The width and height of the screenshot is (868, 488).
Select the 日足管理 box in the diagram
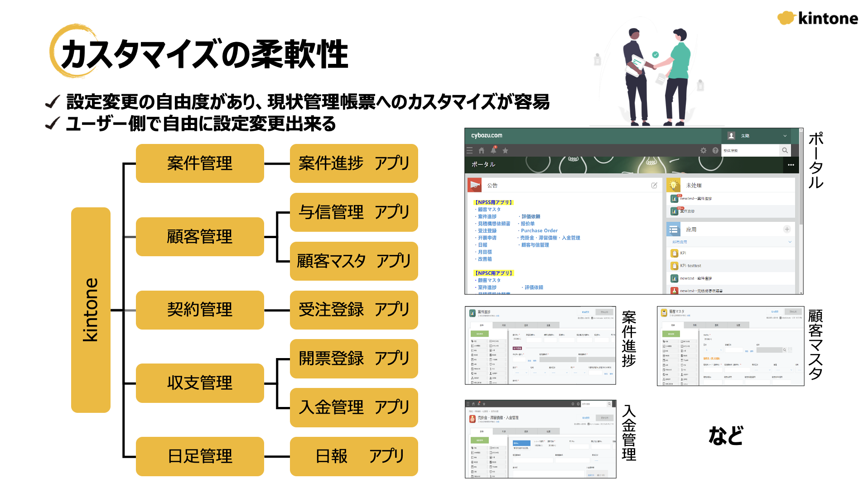click(x=200, y=456)
